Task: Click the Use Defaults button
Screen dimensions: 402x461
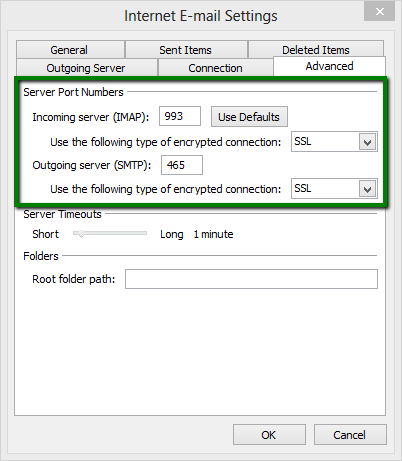Action: 249,117
